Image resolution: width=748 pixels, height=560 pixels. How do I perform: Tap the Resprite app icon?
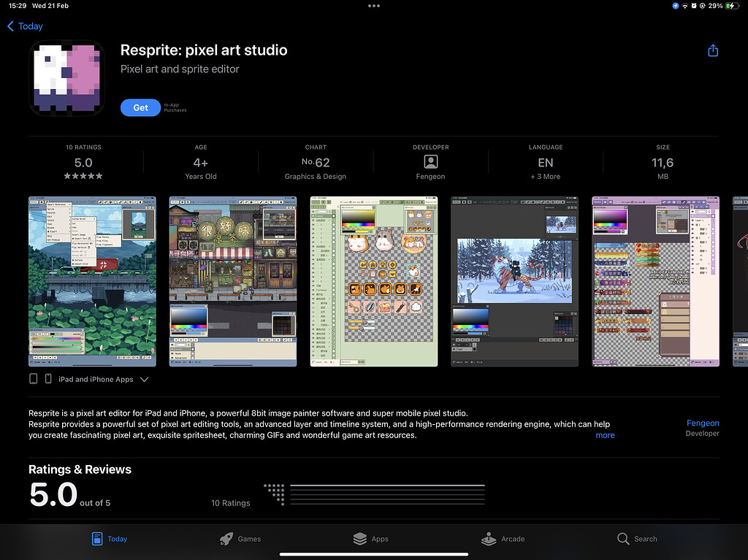pos(67,79)
